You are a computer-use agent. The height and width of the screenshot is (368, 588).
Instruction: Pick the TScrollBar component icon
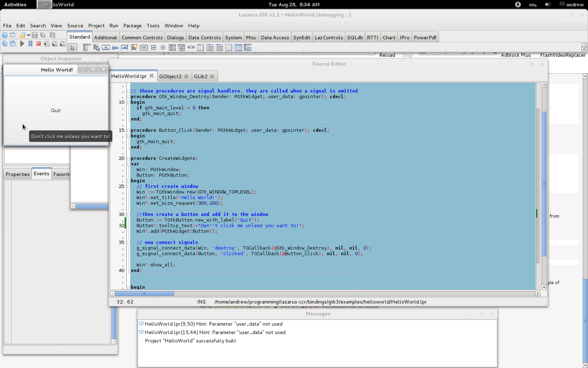point(191,47)
